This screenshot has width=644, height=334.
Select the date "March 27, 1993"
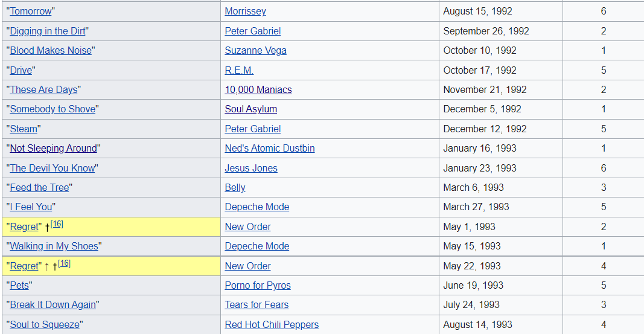476,207
